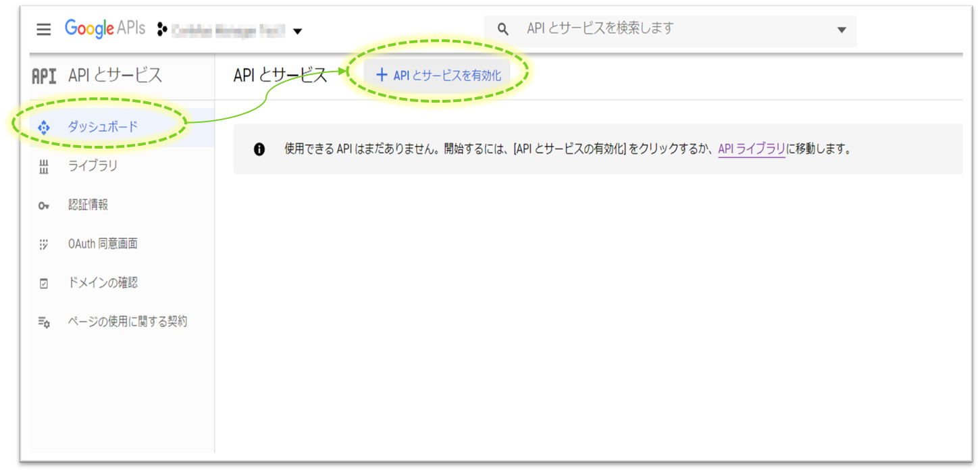980x472 pixels.
Task: Click the magnifying glass search icon
Action: (502, 29)
